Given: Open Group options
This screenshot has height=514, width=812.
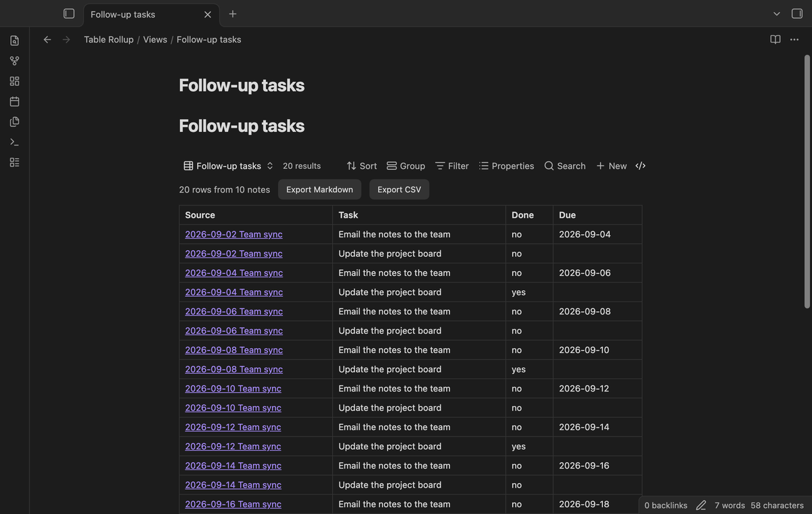Looking at the screenshot, I should (x=406, y=166).
